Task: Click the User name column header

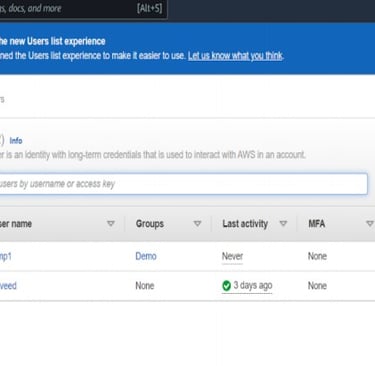Action: pyautogui.click(x=16, y=224)
